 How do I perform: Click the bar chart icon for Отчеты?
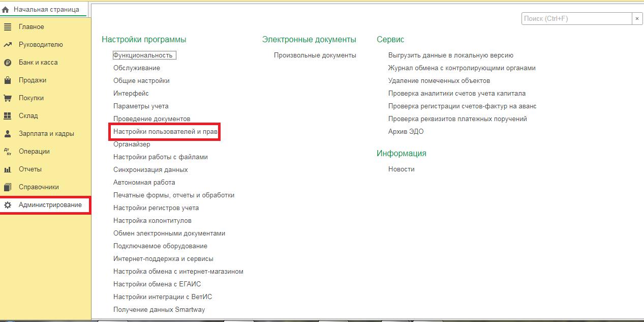pos(8,169)
